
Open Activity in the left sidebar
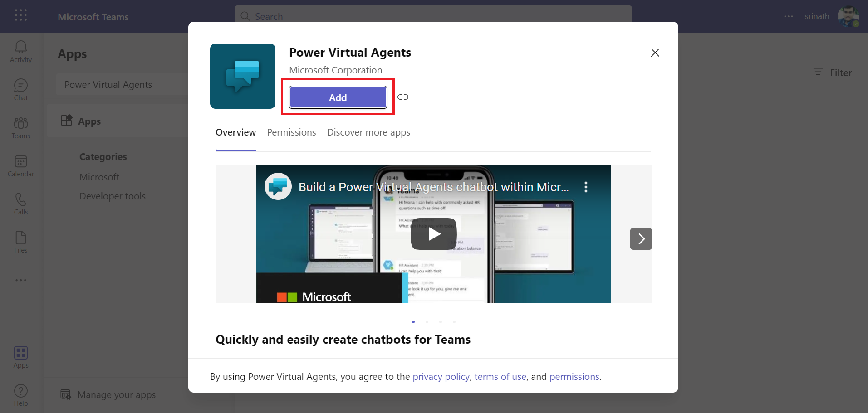click(x=21, y=52)
